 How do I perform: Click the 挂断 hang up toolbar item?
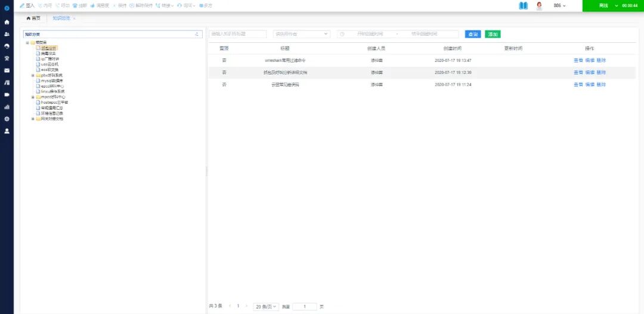pos(80,6)
